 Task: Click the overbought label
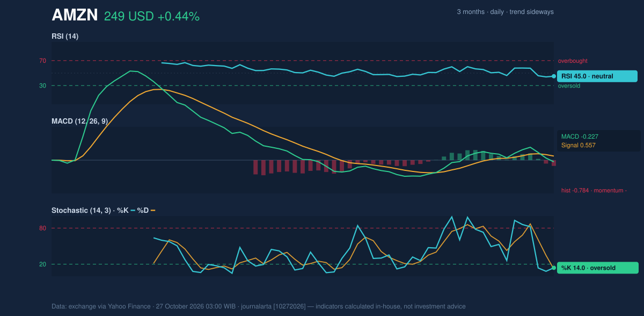point(573,61)
